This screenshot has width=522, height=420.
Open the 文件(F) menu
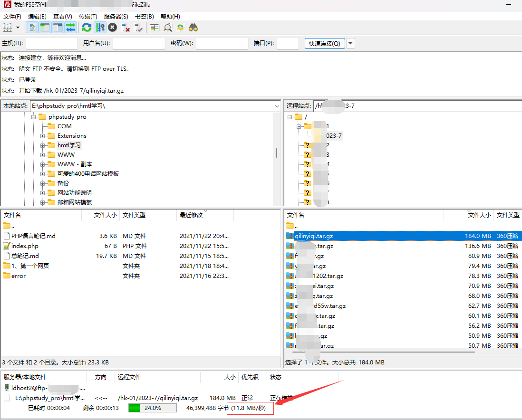point(12,16)
